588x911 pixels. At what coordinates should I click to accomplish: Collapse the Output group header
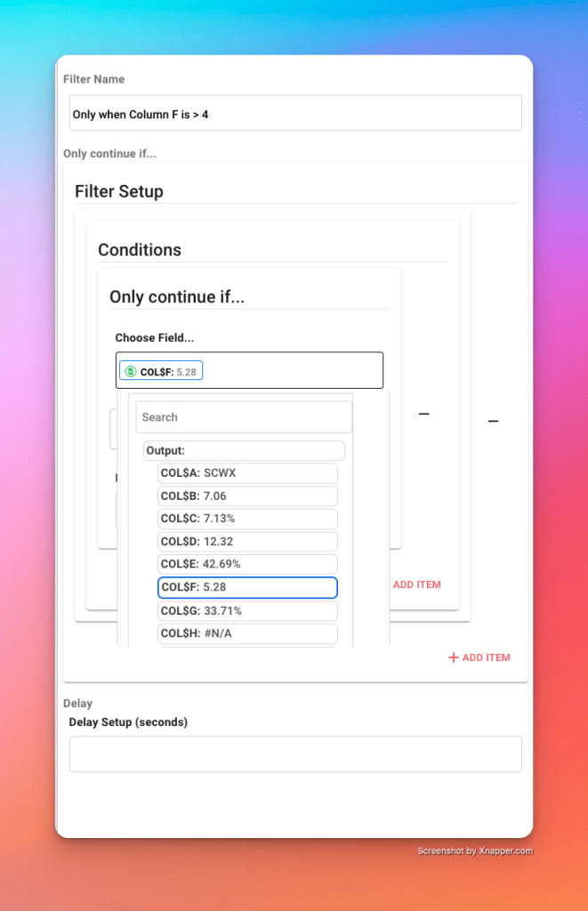244,451
